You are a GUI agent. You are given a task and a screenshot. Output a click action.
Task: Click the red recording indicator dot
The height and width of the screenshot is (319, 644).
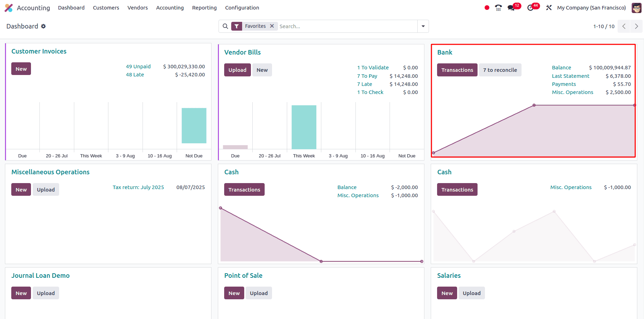tap(487, 7)
